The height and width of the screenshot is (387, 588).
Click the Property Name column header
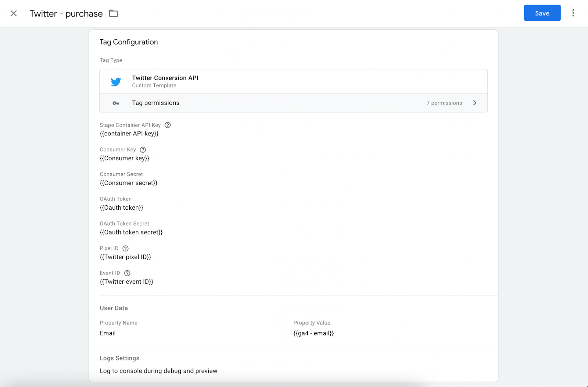pos(118,323)
